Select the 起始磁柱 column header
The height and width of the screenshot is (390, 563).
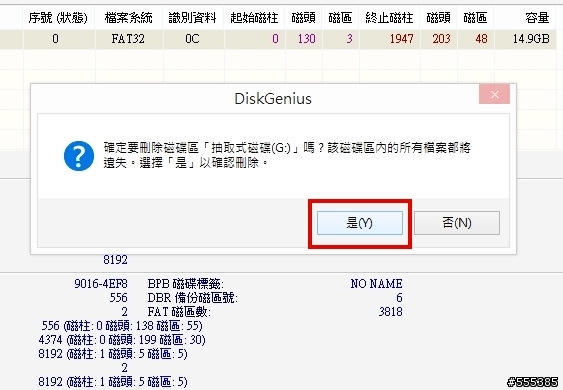click(x=254, y=18)
